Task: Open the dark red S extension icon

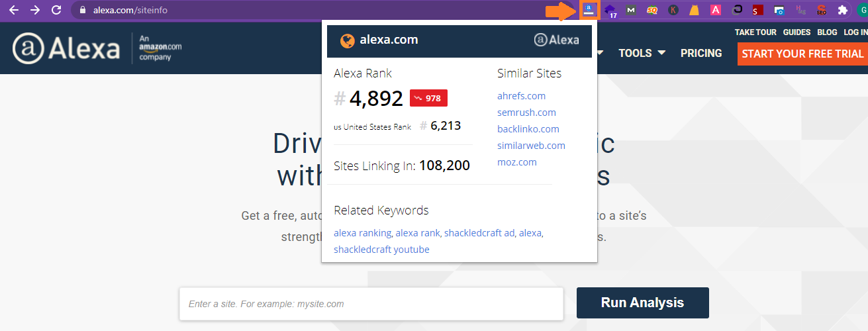Action: [x=758, y=10]
